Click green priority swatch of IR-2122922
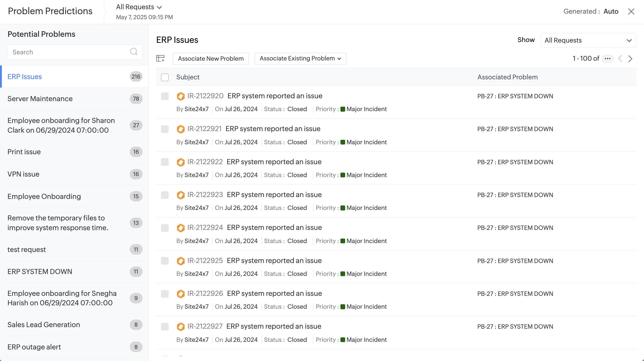This screenshot has width=644, height=361. pyautogui.click(x=343, y=175)
